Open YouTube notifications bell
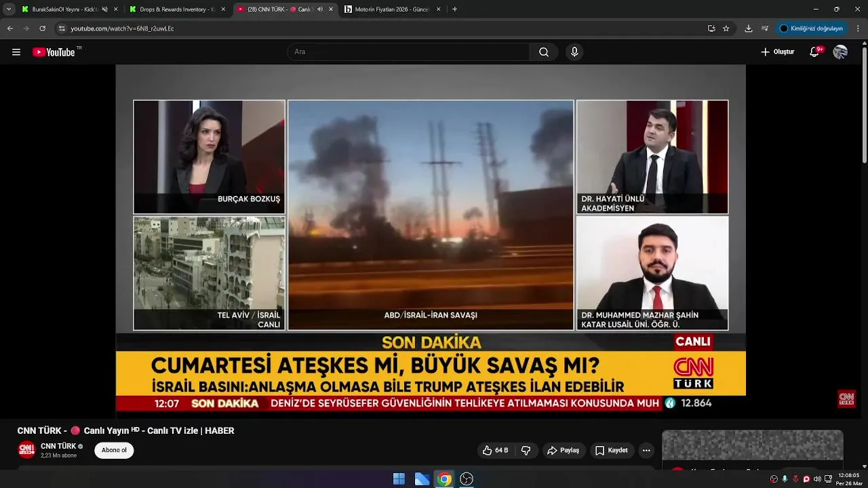This screenshot has width=868, height=488. click(815, 52)
